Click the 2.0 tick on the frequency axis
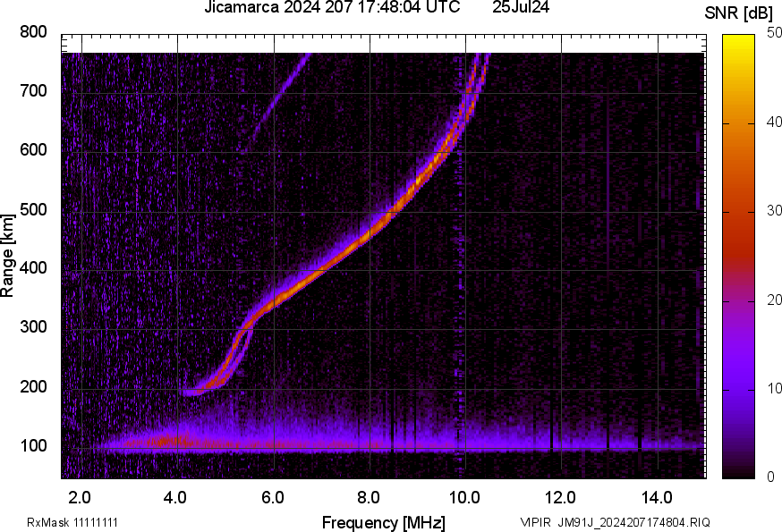The image size is (782, 532). click(81, 496)
